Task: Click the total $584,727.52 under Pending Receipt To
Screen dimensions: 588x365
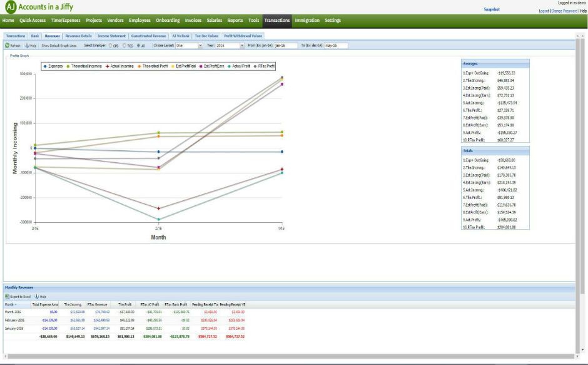Action: coord(207,336)
